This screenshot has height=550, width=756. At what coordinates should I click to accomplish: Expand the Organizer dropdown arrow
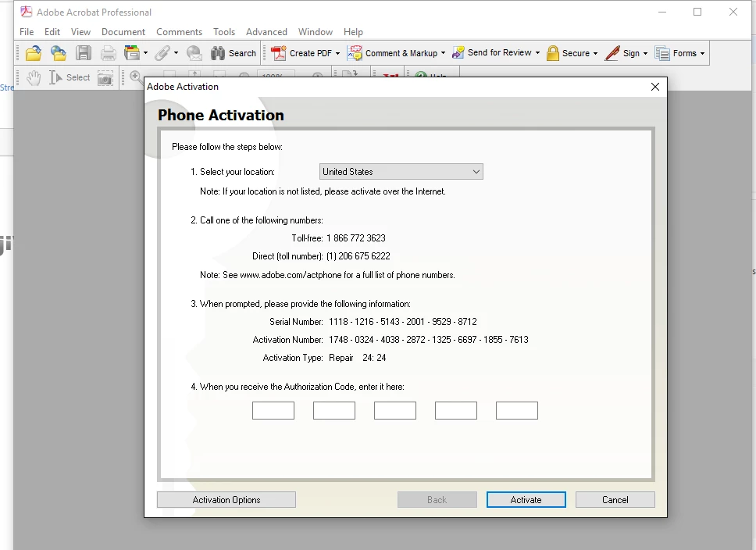pyautogui.click(x=145, y=53)
